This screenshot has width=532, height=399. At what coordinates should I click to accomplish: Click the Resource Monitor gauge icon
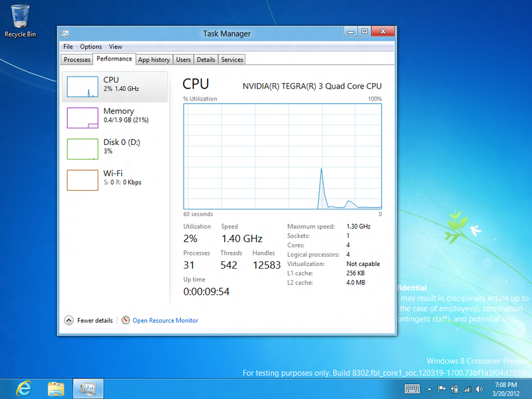(x=126, y=321)
